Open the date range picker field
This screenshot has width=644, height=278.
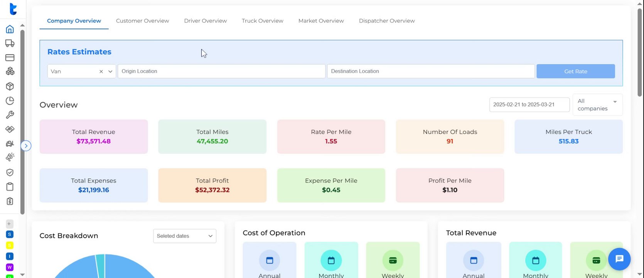pyautogui.click(x=529, y=105)
